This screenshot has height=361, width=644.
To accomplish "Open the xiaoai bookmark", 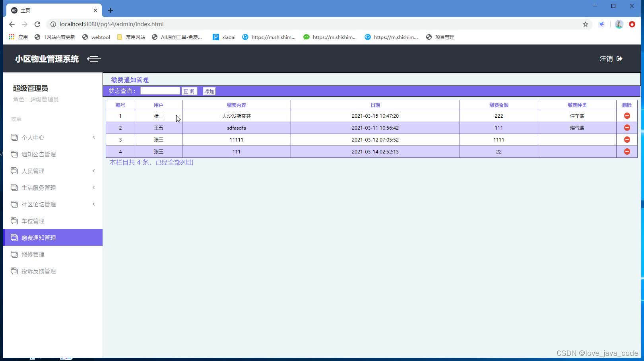I will click(224, 37).
